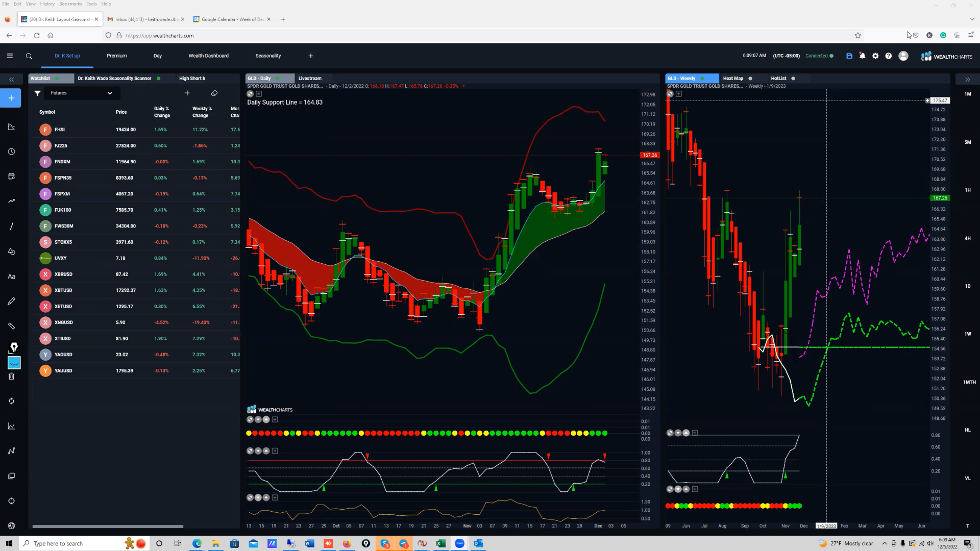The height and width of the screenshot is (551, 980).
Task: Open settings gear in header
Action: click(875, 56)
